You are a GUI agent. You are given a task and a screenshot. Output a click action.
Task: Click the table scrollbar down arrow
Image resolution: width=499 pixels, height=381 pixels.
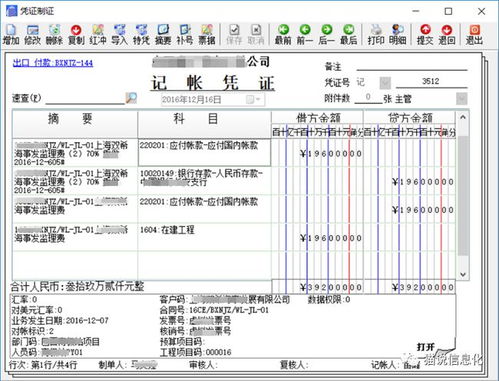point(463,274)
